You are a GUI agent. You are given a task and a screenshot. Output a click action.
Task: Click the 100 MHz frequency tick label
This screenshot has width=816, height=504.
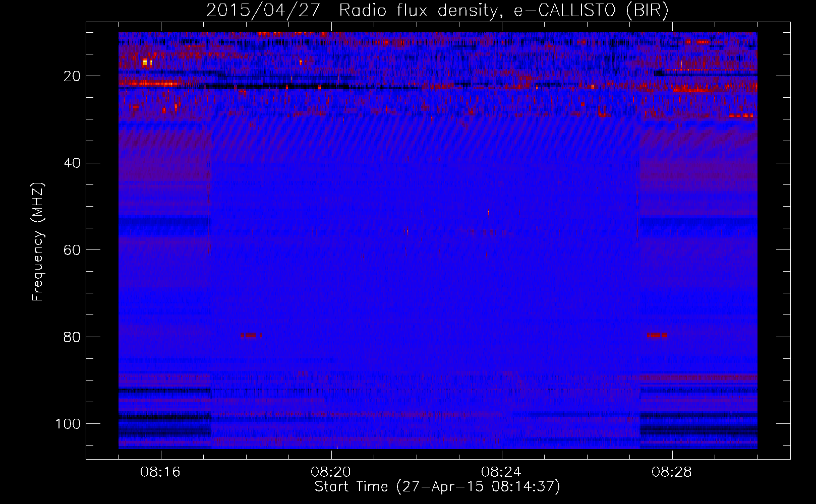point(68,424)
